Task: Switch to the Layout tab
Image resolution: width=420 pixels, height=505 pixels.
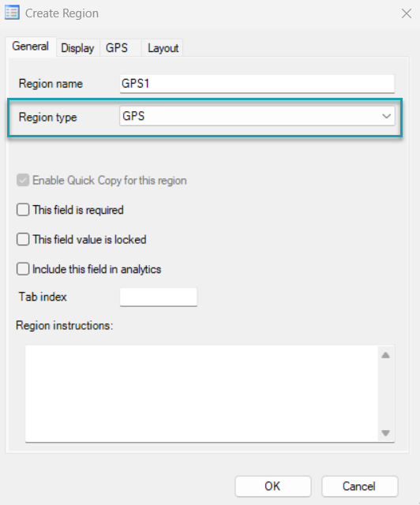Action: pos(163,48)
